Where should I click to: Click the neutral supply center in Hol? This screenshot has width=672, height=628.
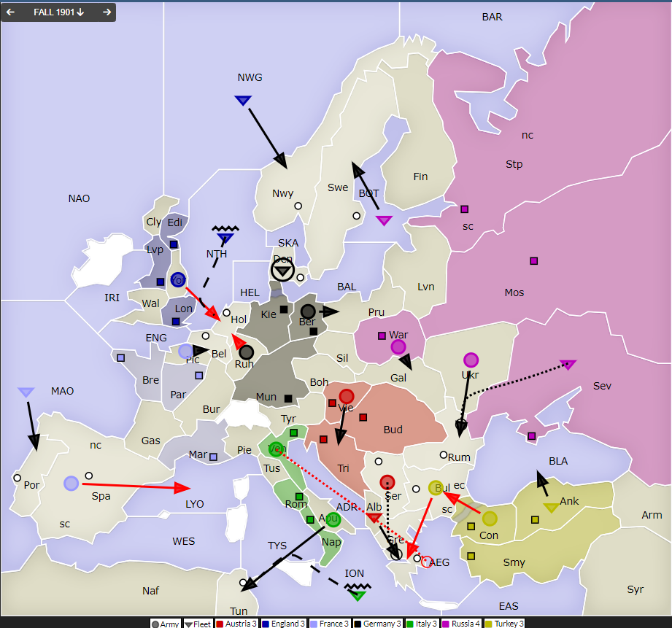tap(227, 313)
